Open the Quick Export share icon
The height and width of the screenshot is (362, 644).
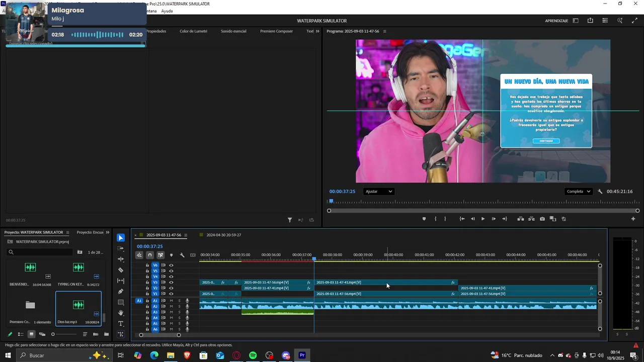pos(590,21)
